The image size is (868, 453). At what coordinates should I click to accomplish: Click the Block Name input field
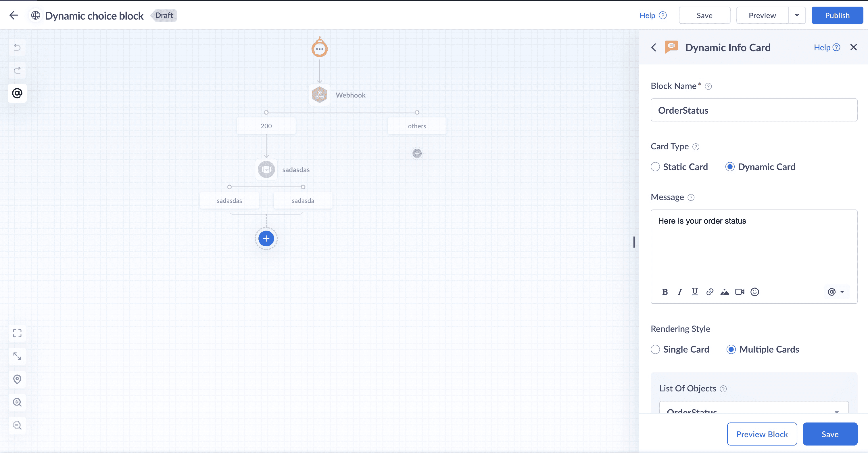[x=754, y=110]
